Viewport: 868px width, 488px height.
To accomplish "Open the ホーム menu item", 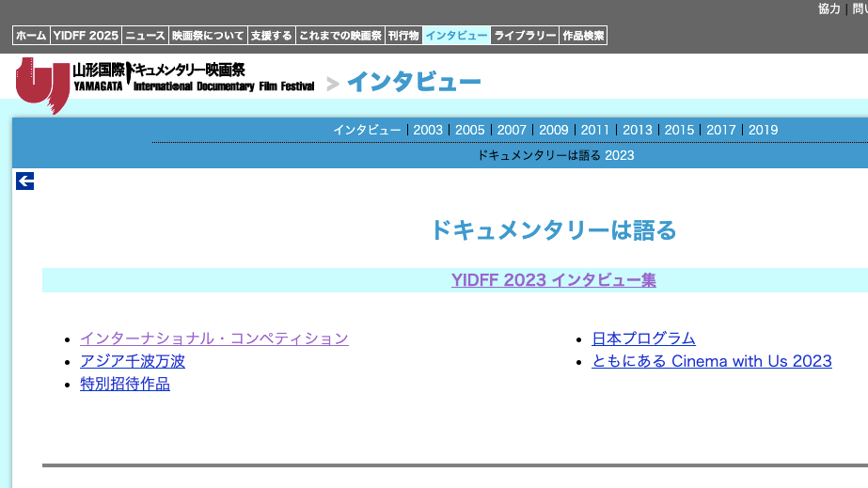I will click(x=31, y=36).
